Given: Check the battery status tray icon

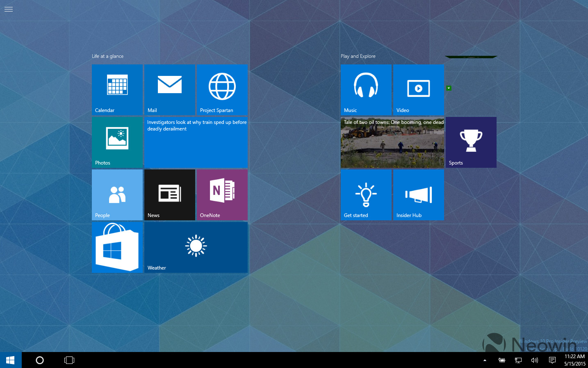Looking at the screenshot, I should click(x=501, y=360).
